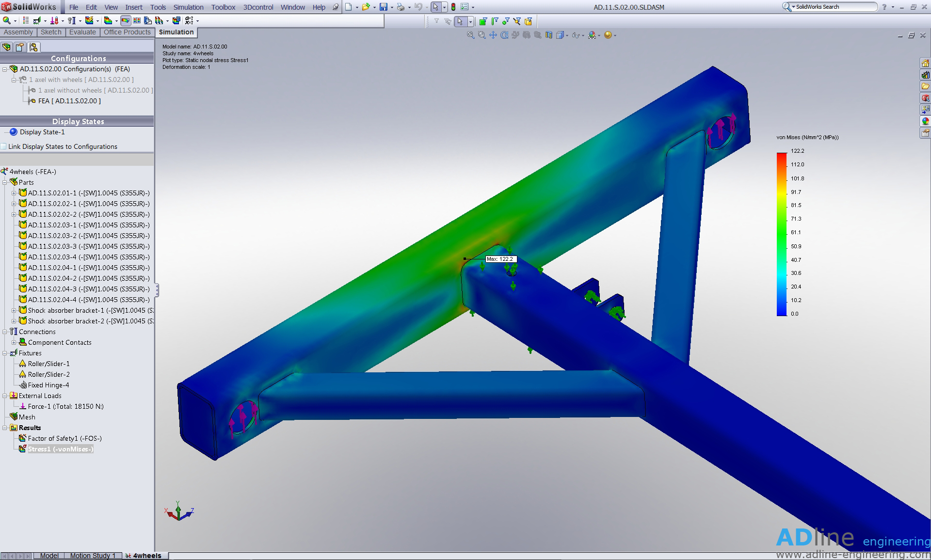The image size is (931, 560).
Task: Open the Study Advisor tool
Action: [6, 21]
